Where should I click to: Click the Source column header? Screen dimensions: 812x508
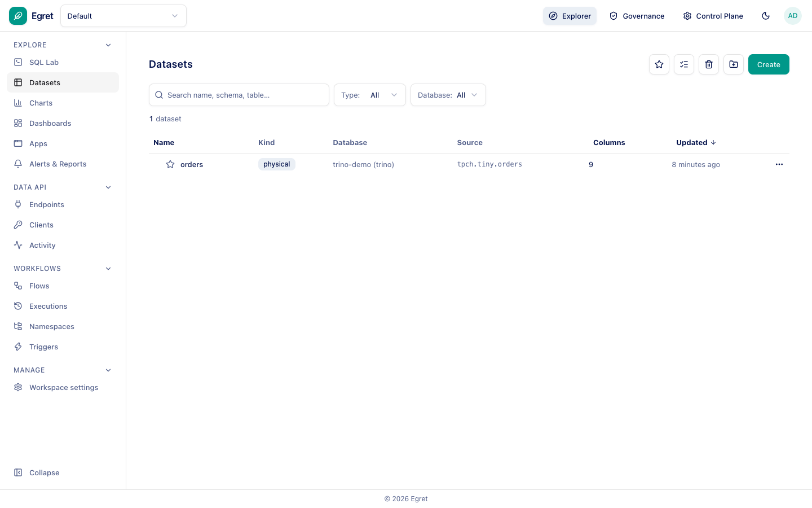[x=470, y=142]
